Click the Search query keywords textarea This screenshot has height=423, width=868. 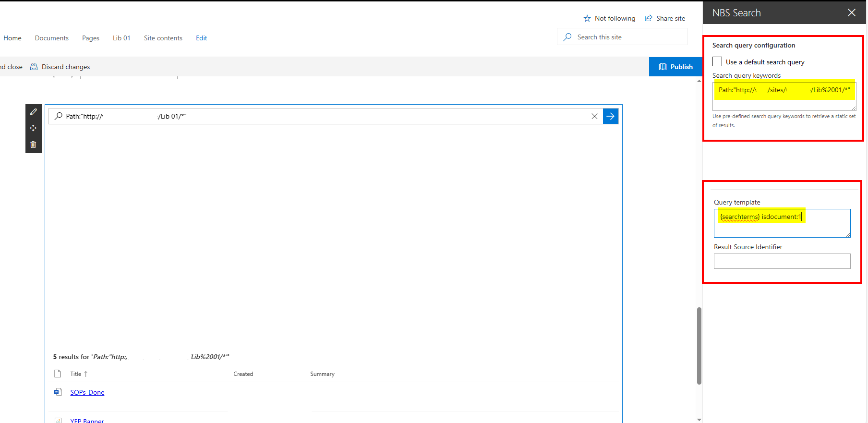tap(784, 97)
